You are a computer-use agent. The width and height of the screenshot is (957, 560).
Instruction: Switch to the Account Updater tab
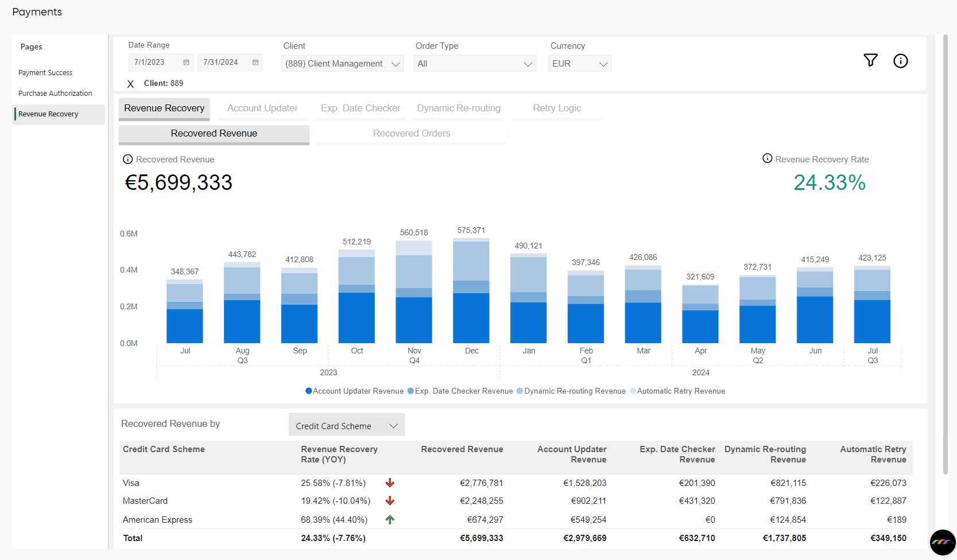click(x=262, y=108)
